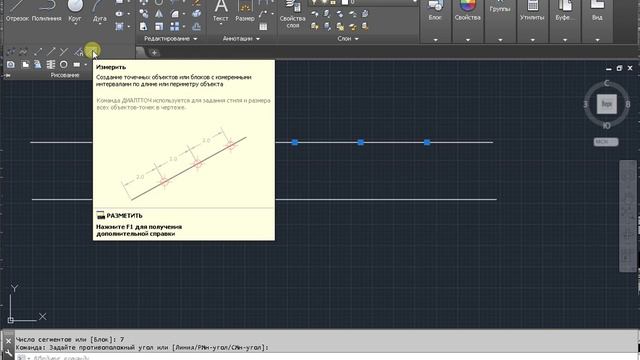Open the Вид panel
Image resolution: width=640 pixels, height=360 pixels.
[x=597, y=11]
